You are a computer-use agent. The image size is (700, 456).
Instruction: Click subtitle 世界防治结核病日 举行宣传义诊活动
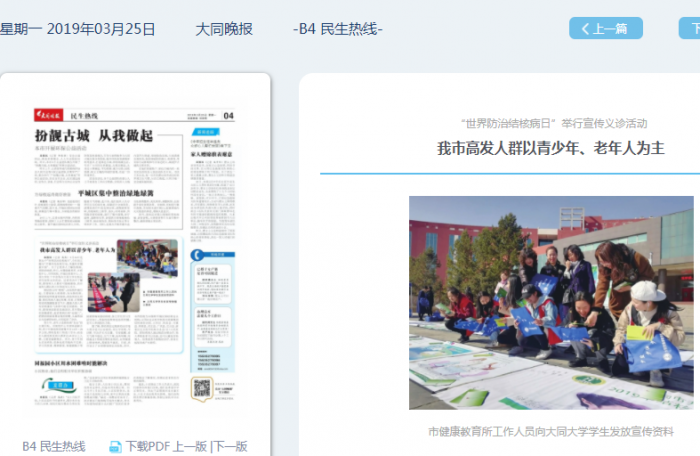point(554,123)
